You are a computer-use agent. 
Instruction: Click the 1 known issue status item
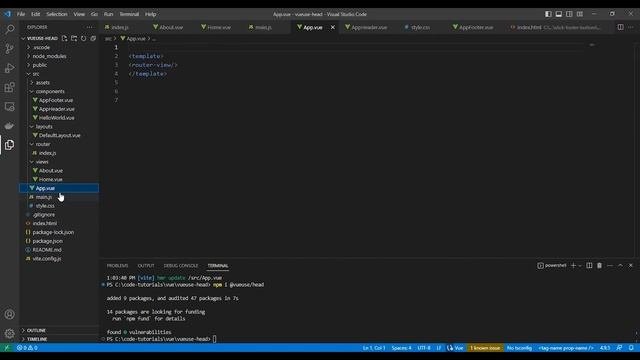(x=485, y=348)
